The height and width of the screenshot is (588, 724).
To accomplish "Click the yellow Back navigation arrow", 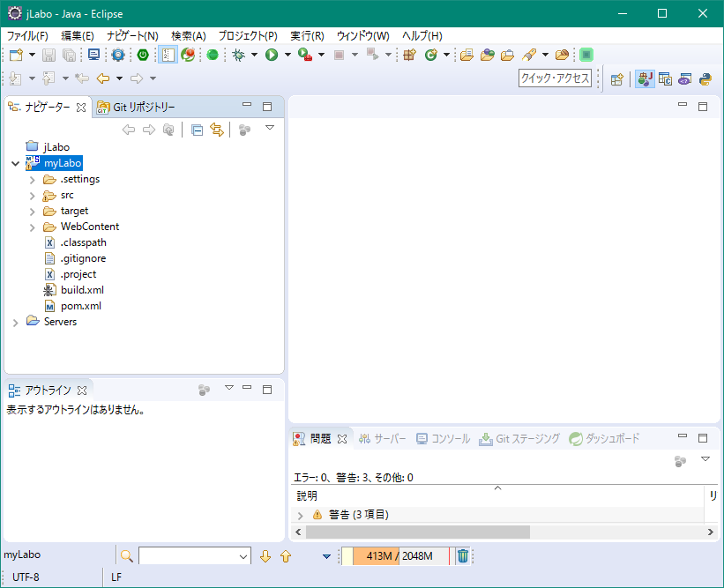I will pos(103,78).
